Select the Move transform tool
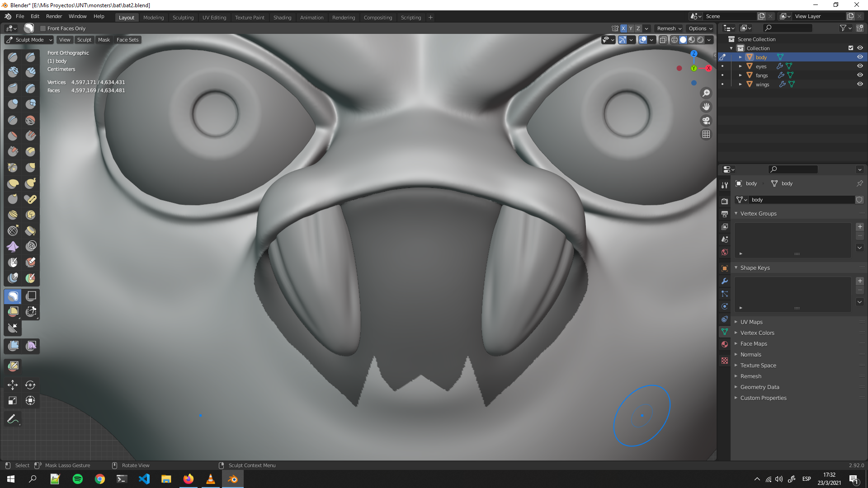Viewport: 868px width, 488px height. [13, 385]
